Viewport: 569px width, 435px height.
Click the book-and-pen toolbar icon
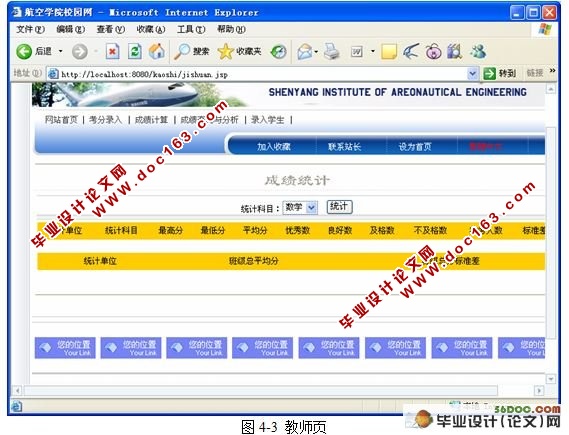tap(455, 52)
